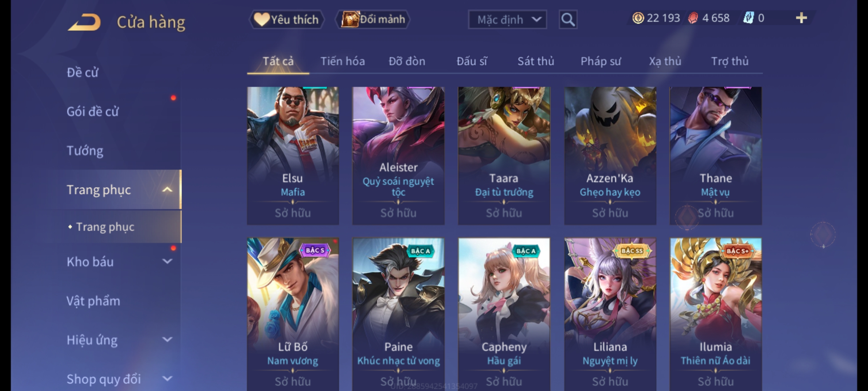The image size is (868, 391).
Task: Open Đổi mảnh fragment exchange button
Action: pyautogui.click(x=373, y=20)
